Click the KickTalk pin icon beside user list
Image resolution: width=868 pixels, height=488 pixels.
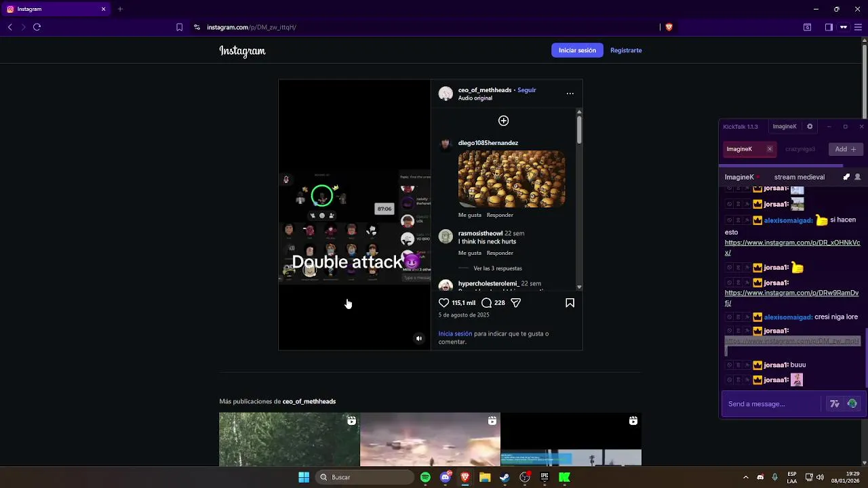click(846, 177)
